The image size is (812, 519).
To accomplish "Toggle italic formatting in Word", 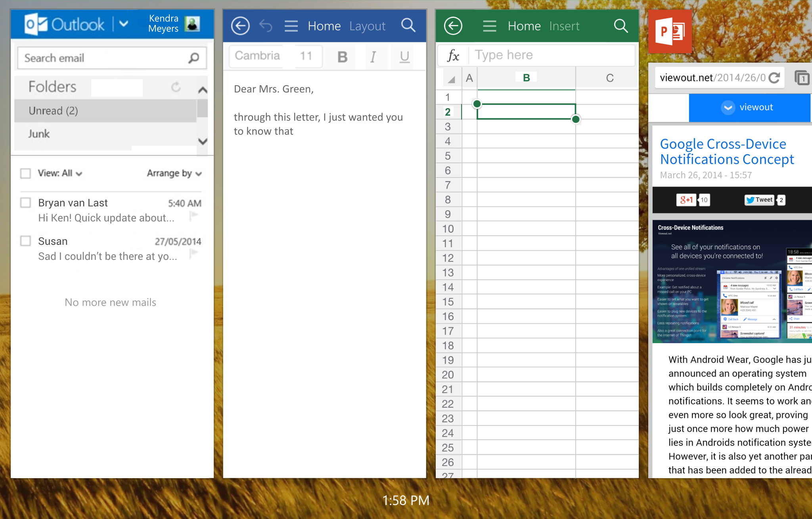I will click(x=373, y=57).
